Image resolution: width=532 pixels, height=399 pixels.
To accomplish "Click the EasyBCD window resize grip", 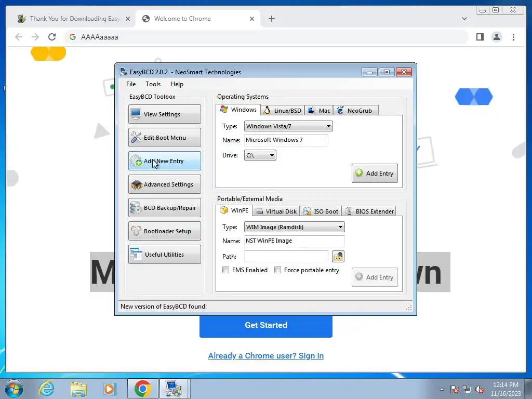I will [x=409, y=308].
